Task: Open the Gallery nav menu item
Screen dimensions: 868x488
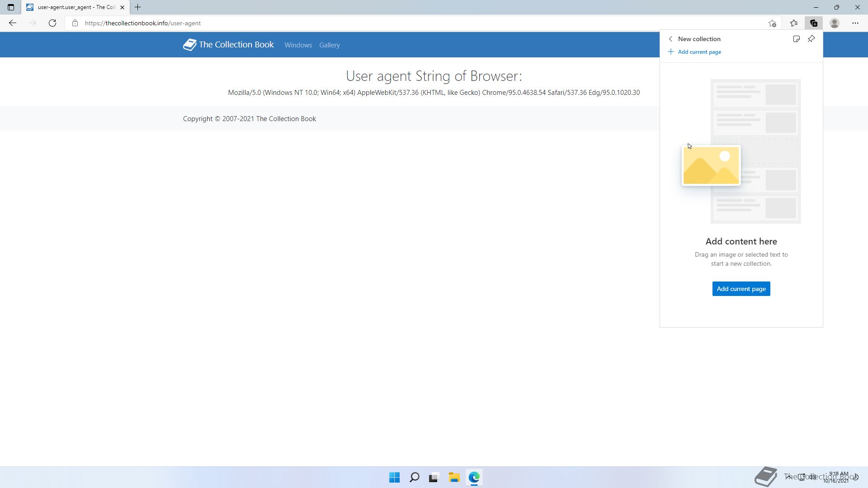Action: 329,45
